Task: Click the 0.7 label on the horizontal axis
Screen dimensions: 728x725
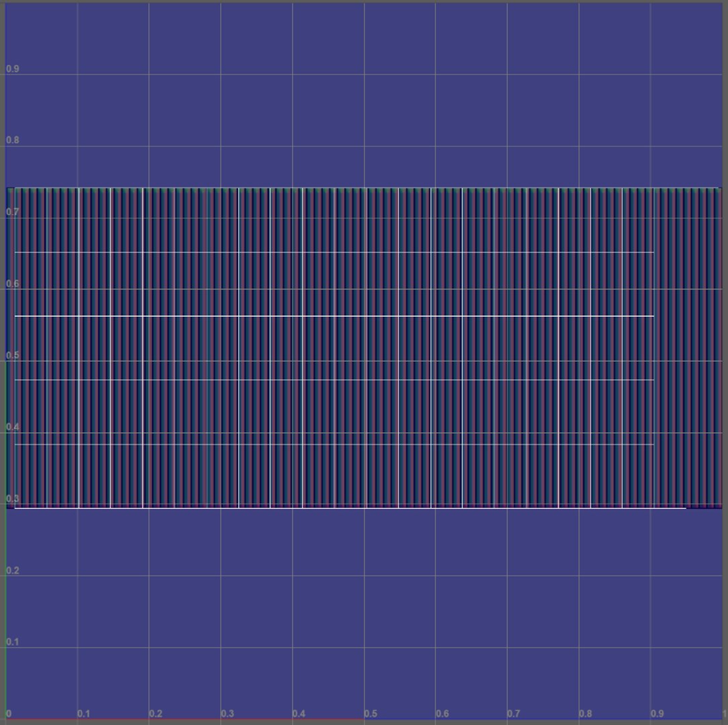Action: pyautogui.click(x=513, y=714)
